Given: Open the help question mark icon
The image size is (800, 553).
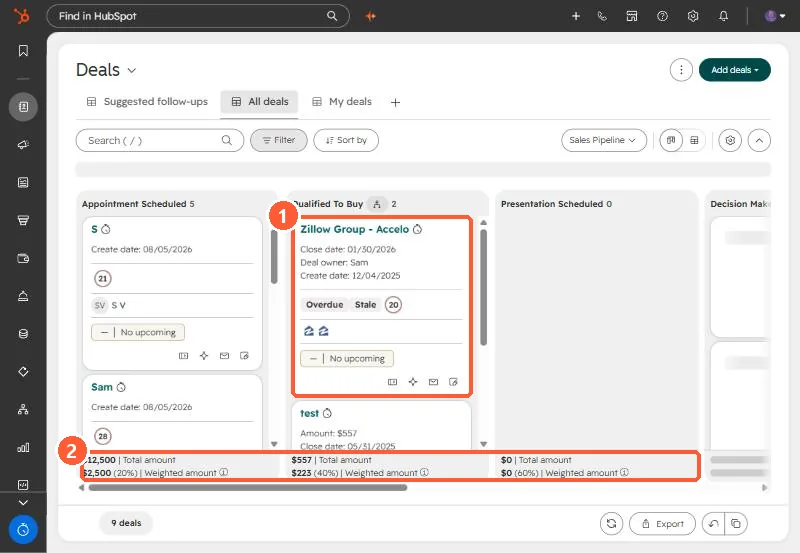Looking at the screenshot, I should tap(662, 16).
